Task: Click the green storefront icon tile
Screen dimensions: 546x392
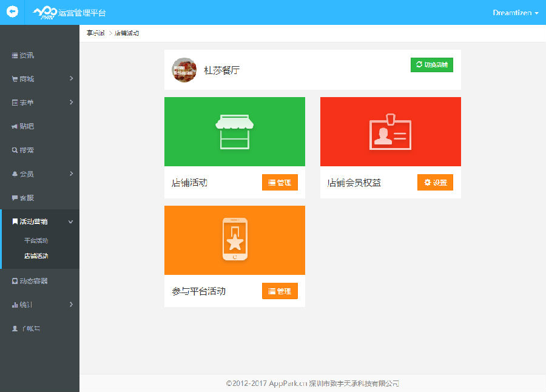Action: point(234,132)
